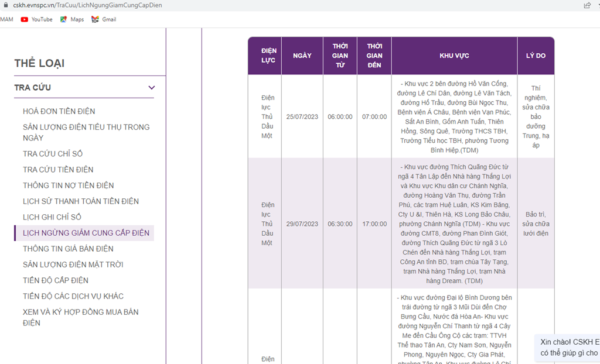600x364 pixels.
Task: Select TRA CỨU CHỈ SỐ menu item
Action: [x=52, y=154]
